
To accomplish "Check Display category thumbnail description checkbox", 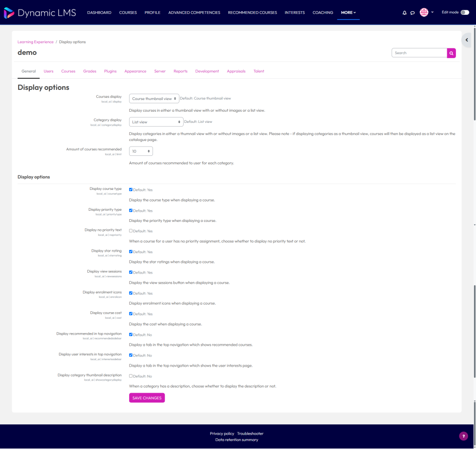I will (131, 376).
